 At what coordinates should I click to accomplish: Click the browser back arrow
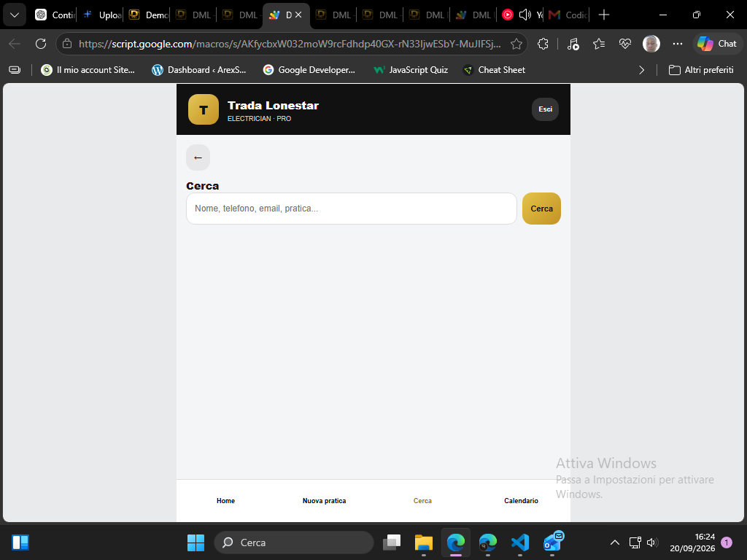[x=15, y=44]
